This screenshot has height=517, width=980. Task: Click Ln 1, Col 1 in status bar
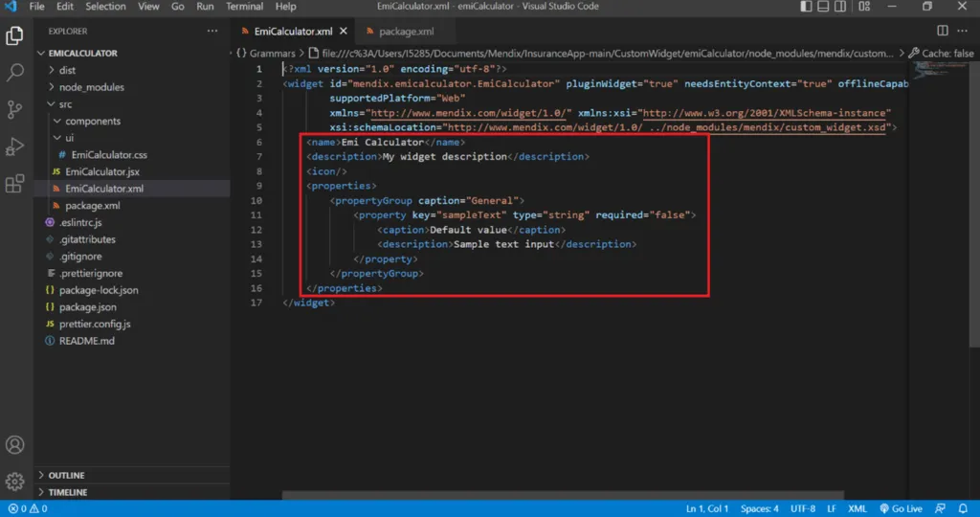click(x=707, y=509)
